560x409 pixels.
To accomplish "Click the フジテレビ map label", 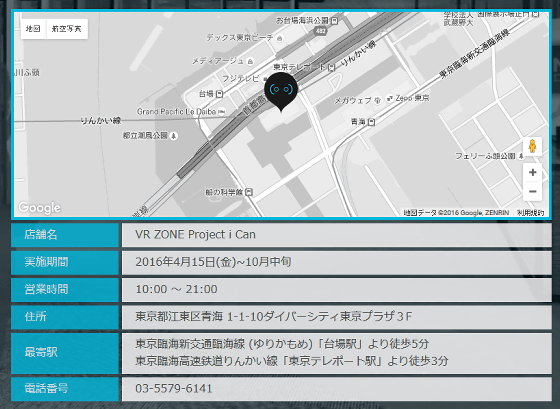I will click(x=240, y=79).
